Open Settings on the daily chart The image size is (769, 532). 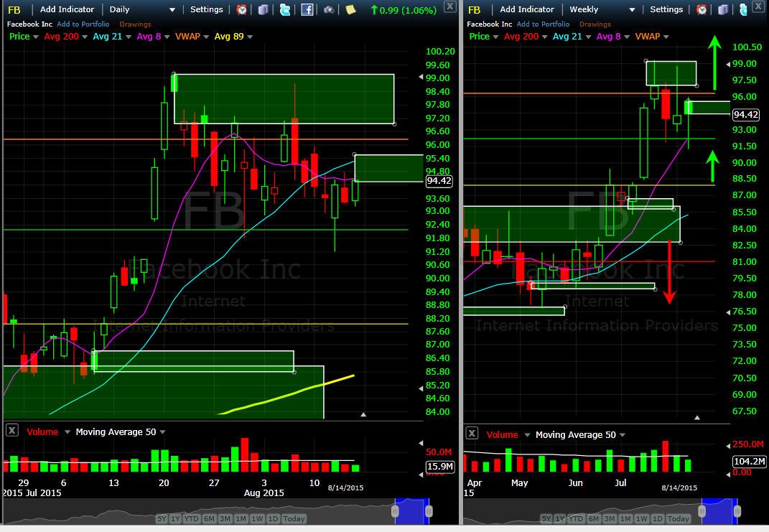pyautogui.click(x=207, y=9)
